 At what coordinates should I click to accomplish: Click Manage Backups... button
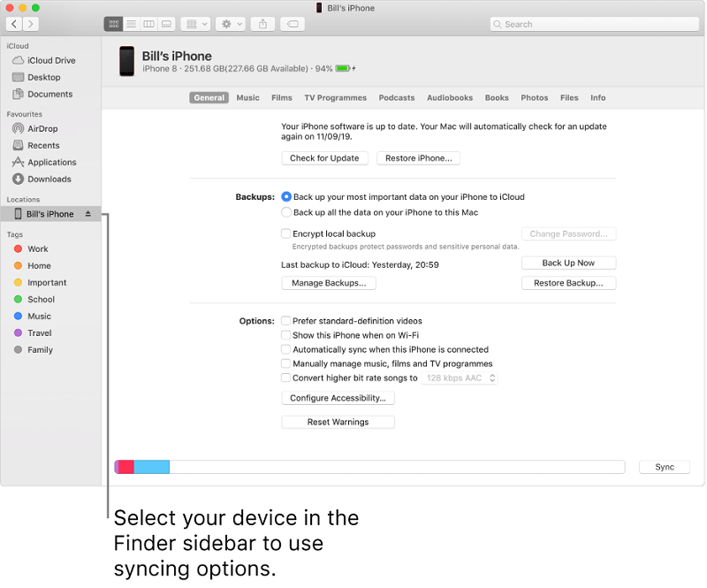[x=329, y=283]
